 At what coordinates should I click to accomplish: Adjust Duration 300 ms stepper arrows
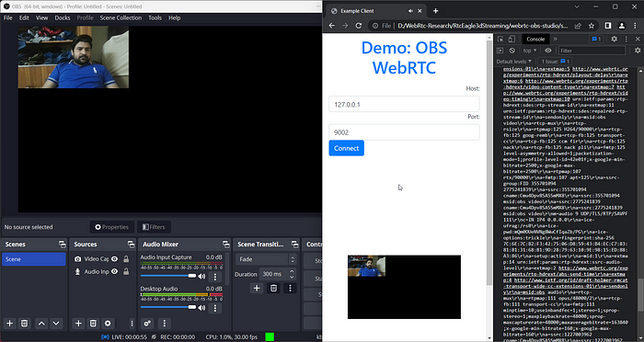tap(292, 274)
